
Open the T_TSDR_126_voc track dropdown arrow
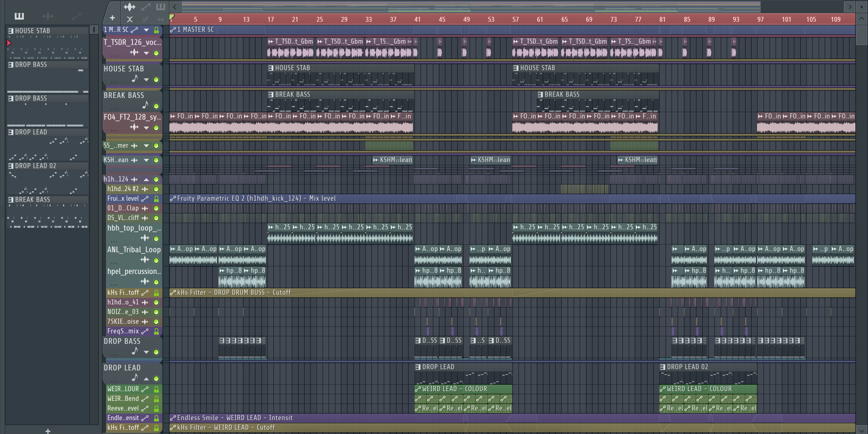[146, 53]
